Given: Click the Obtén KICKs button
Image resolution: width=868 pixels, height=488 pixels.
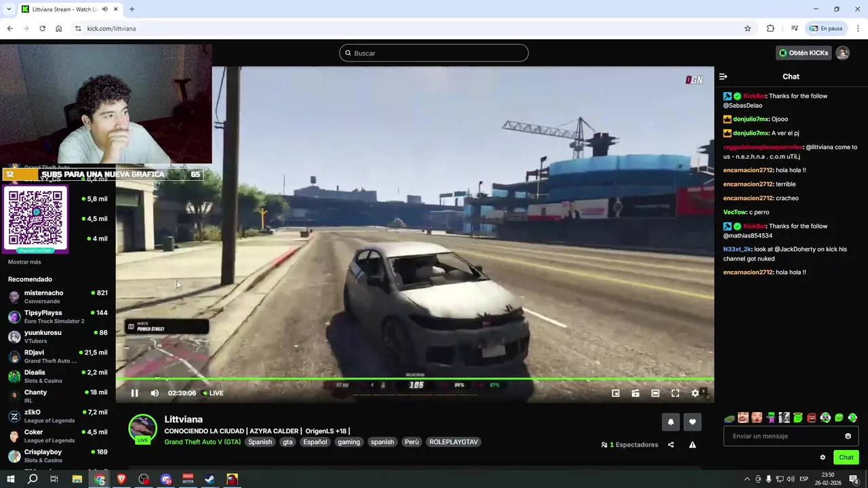Looking at the screenshot, I should (804, 53).
